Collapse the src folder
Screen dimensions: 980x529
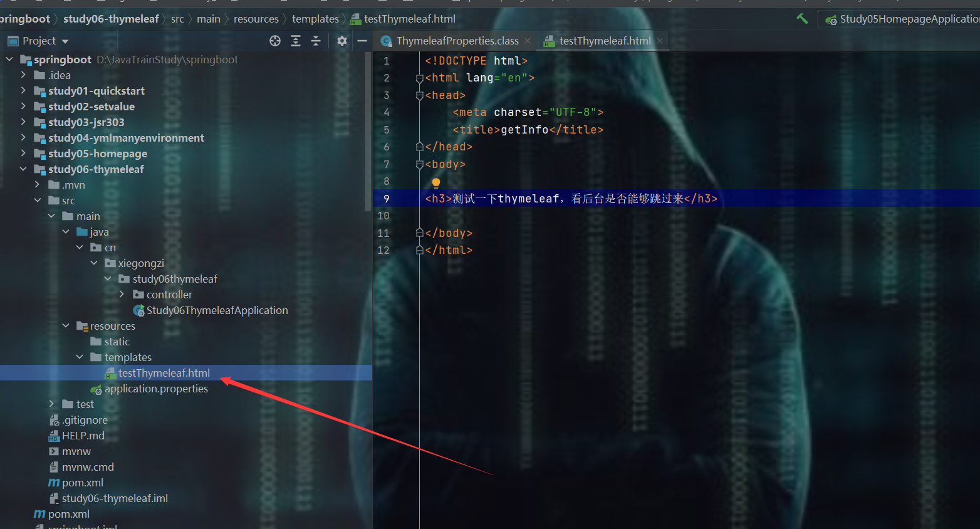(38, 201)
